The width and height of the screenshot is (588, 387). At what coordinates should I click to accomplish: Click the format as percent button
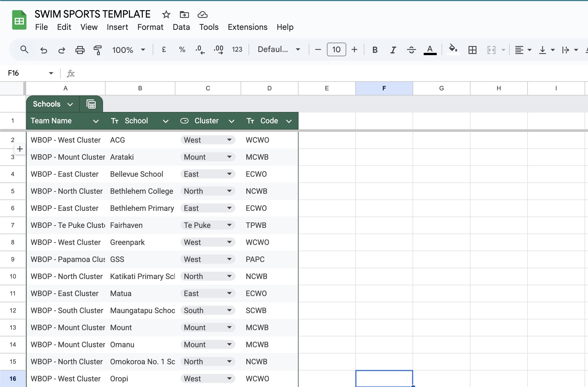coord(182,50)
